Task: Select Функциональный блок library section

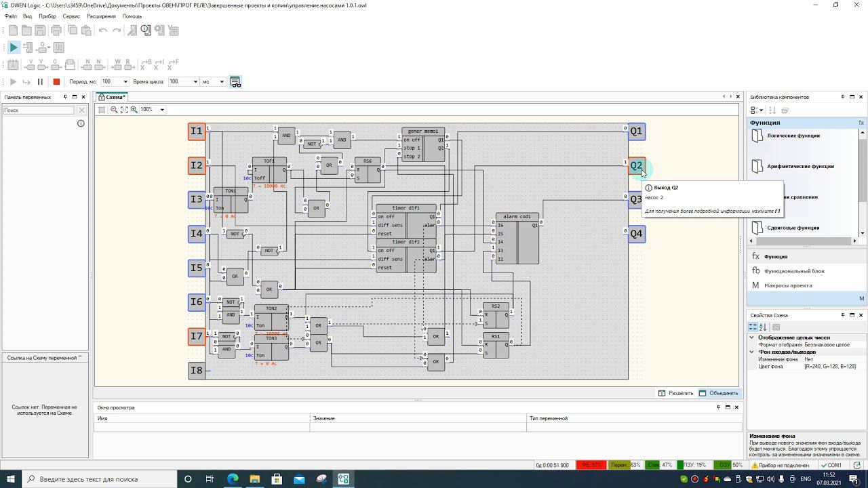Action: tap(794, 271)
